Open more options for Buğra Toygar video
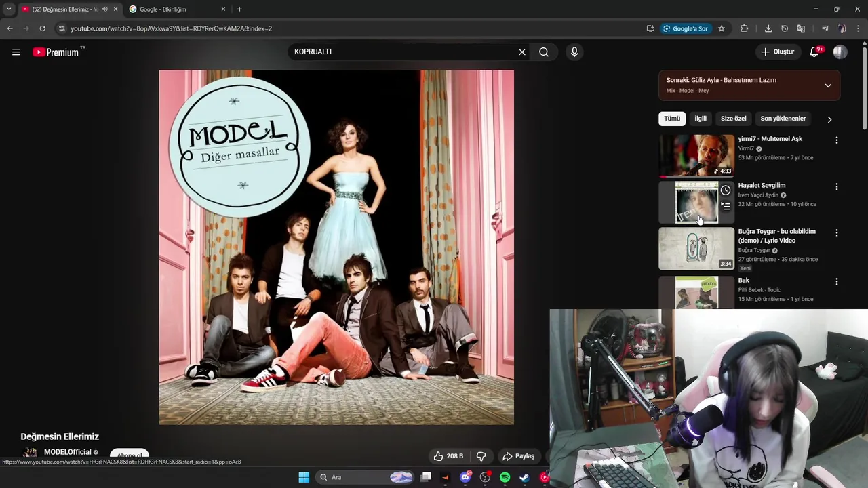This screenshot has width=868, height=488. [x=836, y=232]
